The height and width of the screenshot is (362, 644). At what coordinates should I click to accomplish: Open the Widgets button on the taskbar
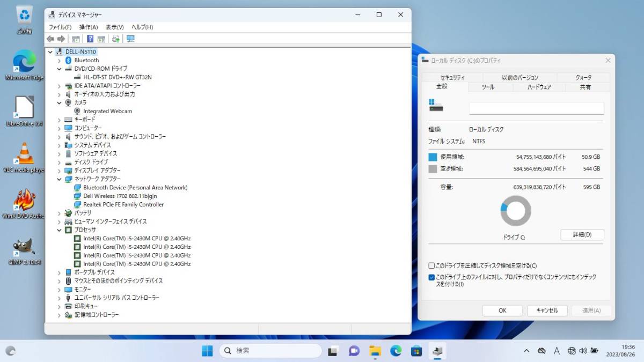10,351
